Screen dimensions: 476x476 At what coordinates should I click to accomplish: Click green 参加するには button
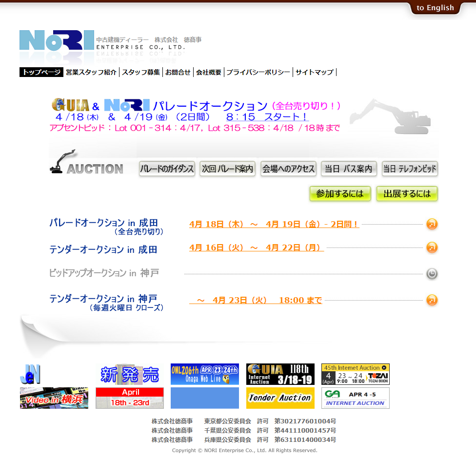pos(340,194)
